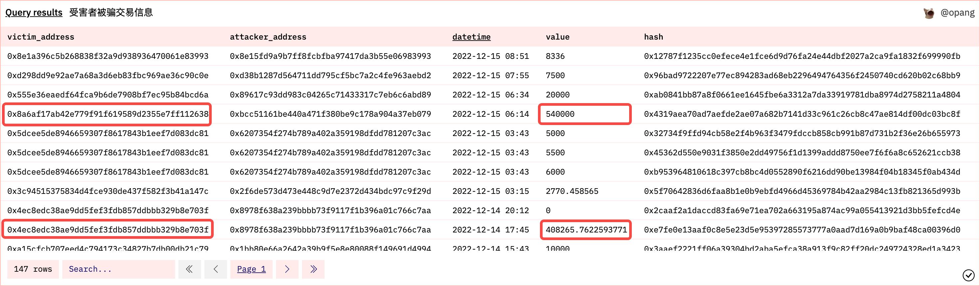Go to the previous results page
Image resolution: width=980 pixels, height=286 pixels.
coord(215,269)
